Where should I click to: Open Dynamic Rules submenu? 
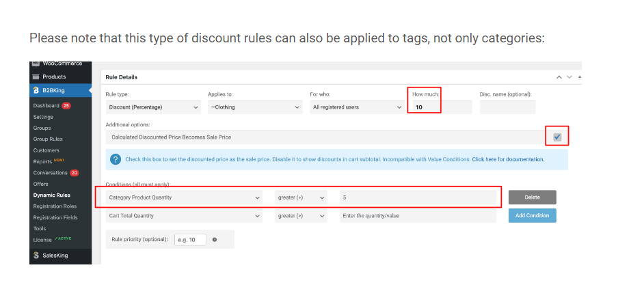52,195
